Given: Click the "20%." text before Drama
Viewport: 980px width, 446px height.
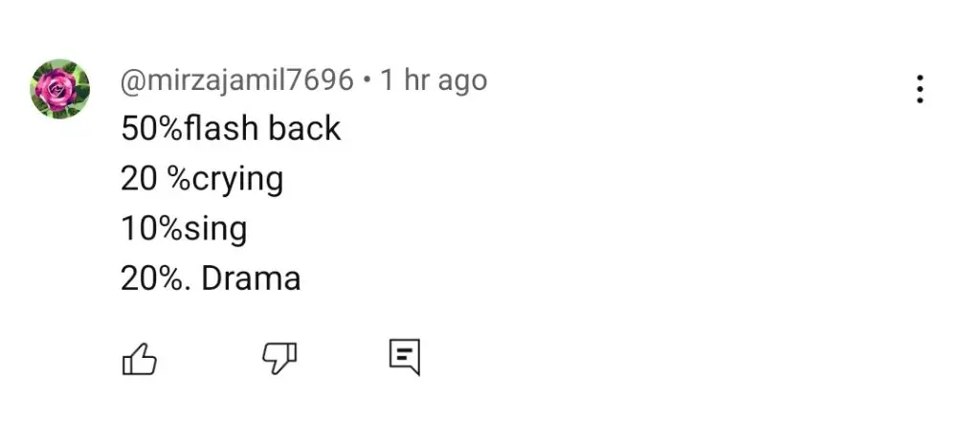Looking at the screenshot, I should [x=156, y=278].
